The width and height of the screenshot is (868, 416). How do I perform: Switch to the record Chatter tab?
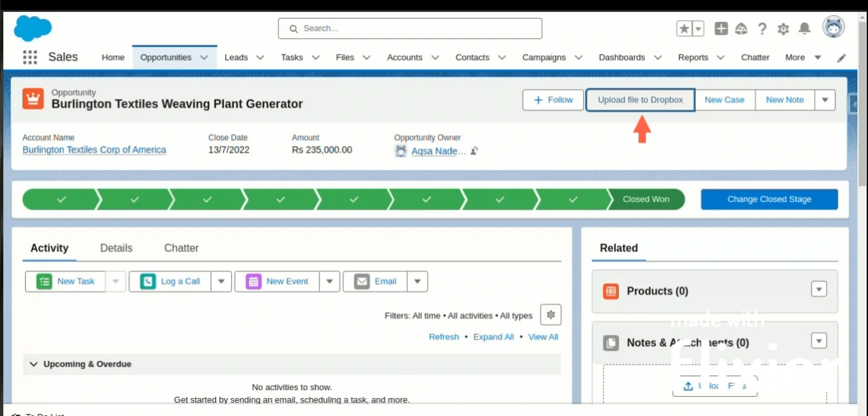181,247
